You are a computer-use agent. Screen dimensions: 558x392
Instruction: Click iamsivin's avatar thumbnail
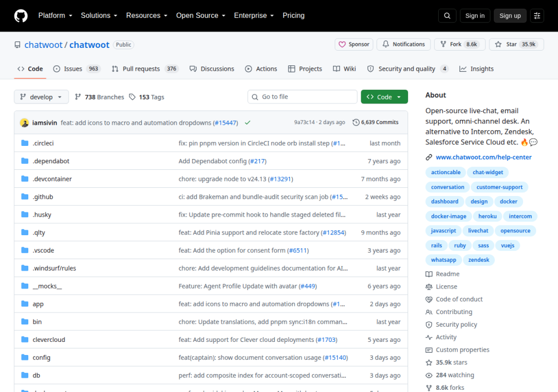(x=25, y=122)
